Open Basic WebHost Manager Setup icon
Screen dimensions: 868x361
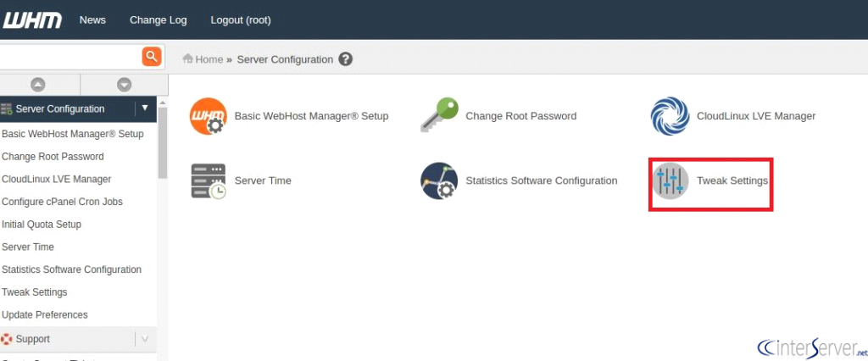click(x=209, y=116)
